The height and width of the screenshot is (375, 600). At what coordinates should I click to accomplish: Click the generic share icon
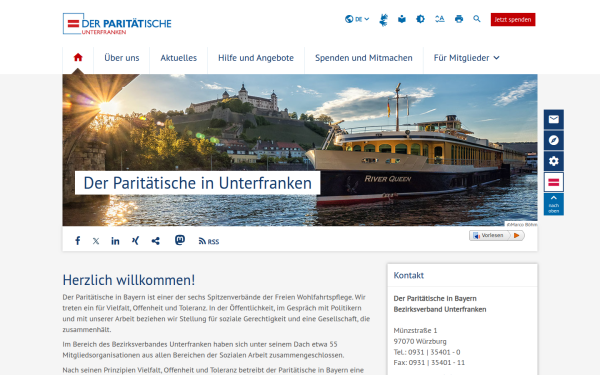pos(155,241)
